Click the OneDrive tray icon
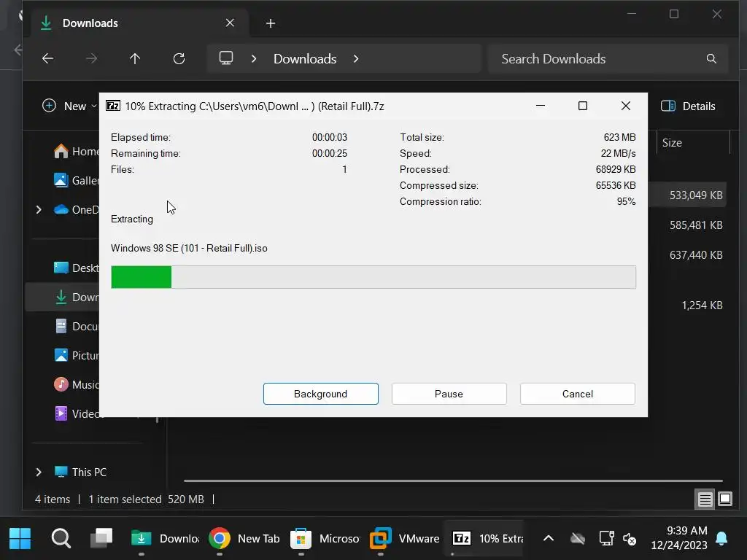Viewport: 747px width, 560px height. [578, 539]
